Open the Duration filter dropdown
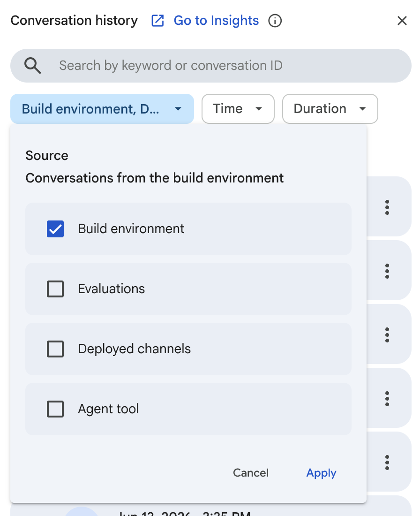This screenshot has width=420, height=516. click(330, 109)
